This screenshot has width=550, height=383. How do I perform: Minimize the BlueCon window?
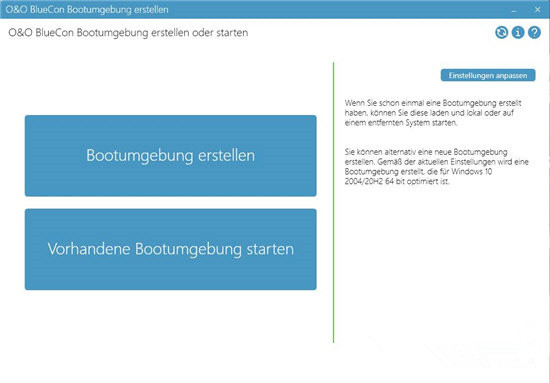click(x=514, y=10)
